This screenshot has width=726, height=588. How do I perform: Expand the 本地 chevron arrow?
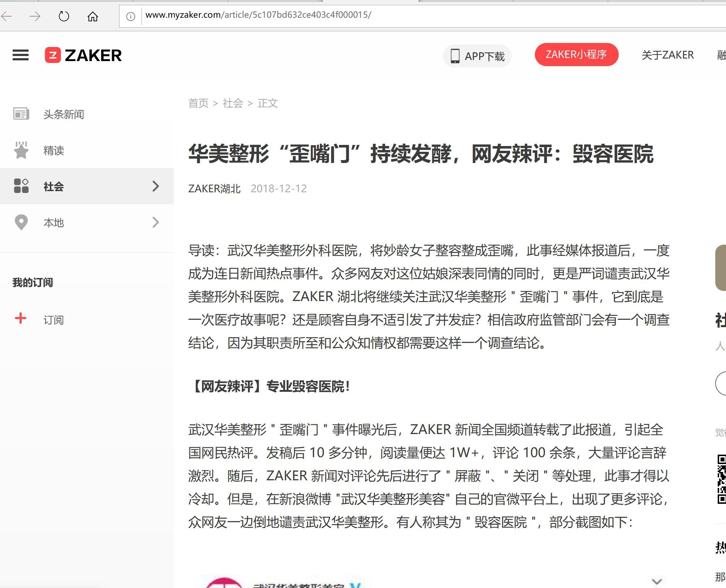click(156, 222)
